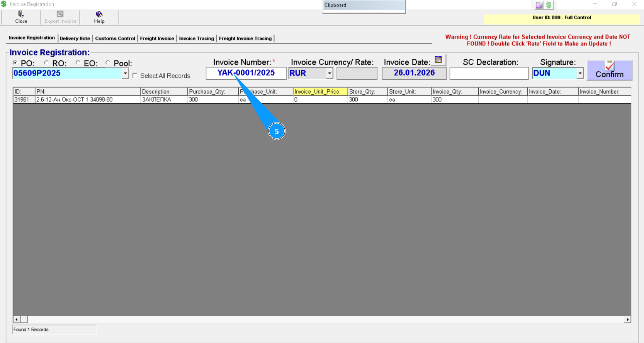The height and width of the screenshot is (343, 644).
Task: Click the PN column header
Action: pos(88,92)
